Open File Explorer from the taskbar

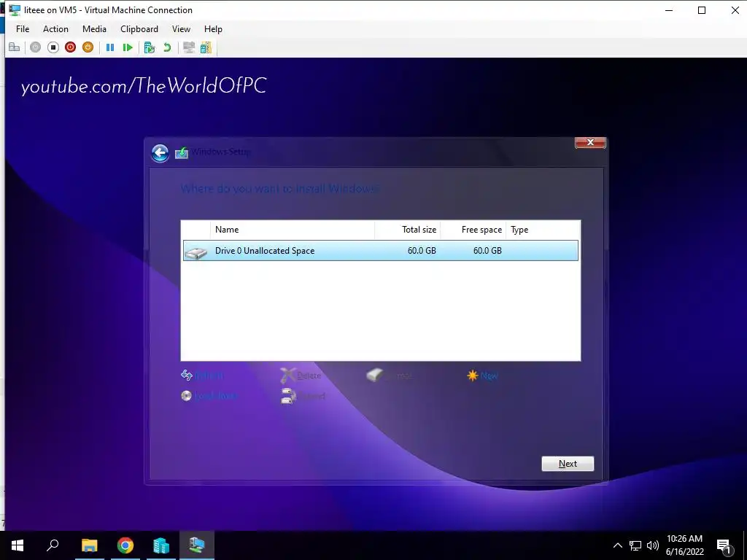tap(89, 545)
